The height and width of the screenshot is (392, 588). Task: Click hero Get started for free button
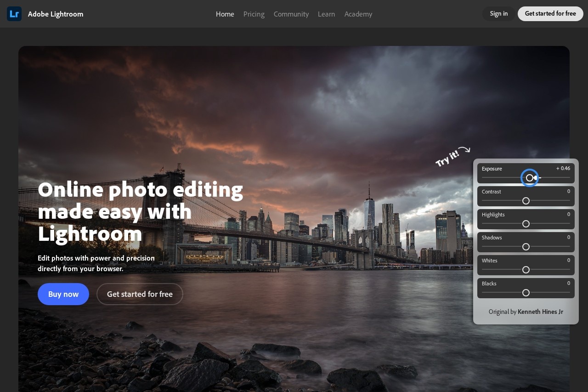pos(140,294)
